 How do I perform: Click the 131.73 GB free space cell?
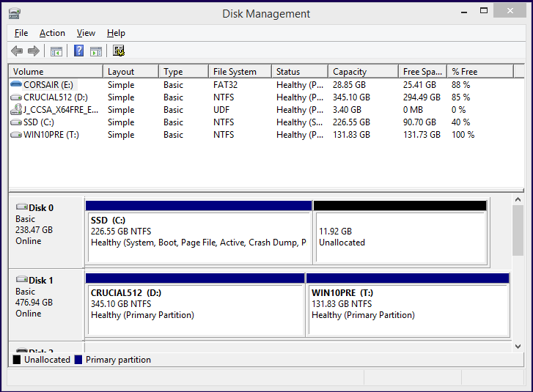pos(422,135)
